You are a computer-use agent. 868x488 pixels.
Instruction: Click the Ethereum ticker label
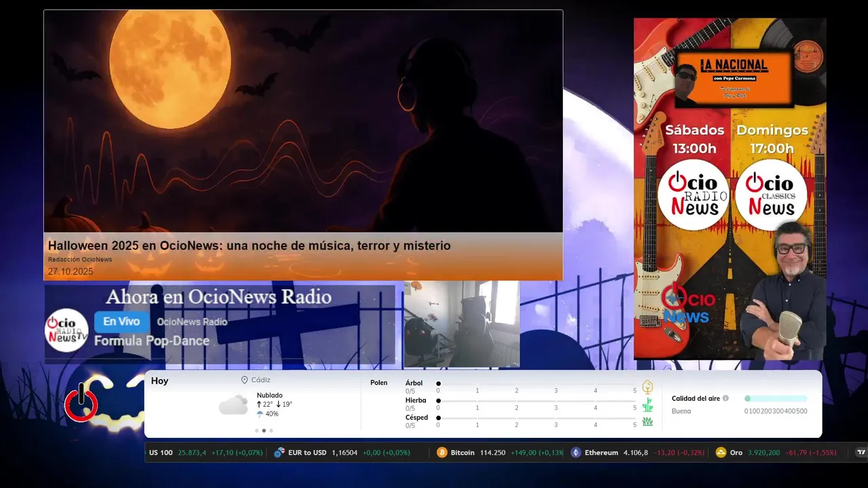pyautogui.click(x=601, y=453)
